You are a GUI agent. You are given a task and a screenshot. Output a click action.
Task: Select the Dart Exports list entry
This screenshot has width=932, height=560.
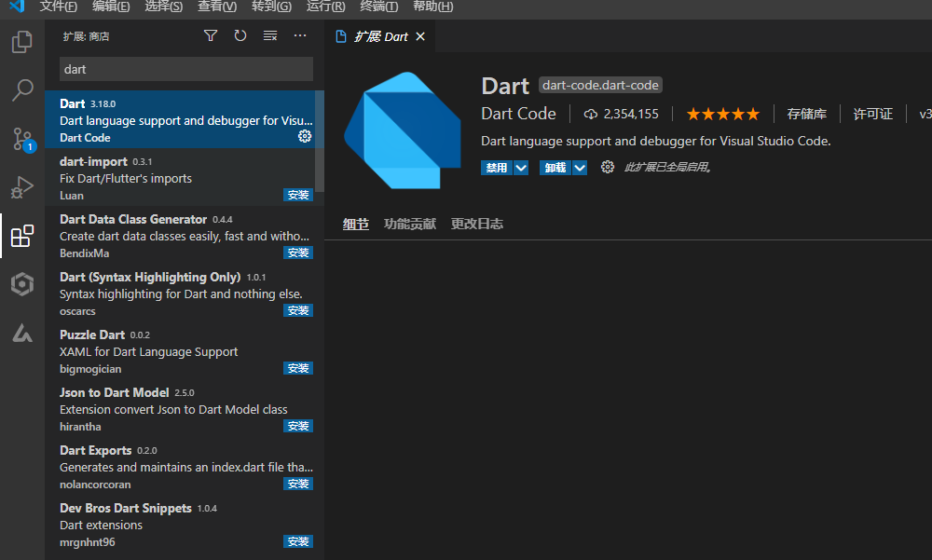[185, 466]
